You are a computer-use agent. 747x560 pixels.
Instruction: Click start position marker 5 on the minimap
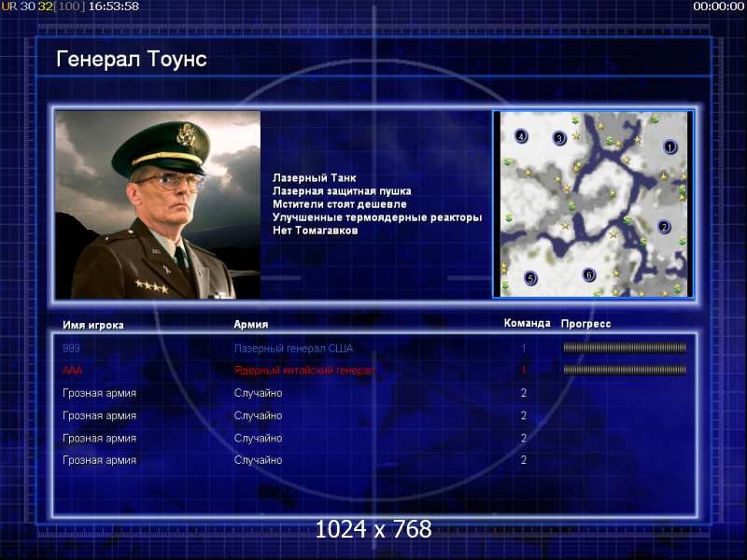click(530, 278)
